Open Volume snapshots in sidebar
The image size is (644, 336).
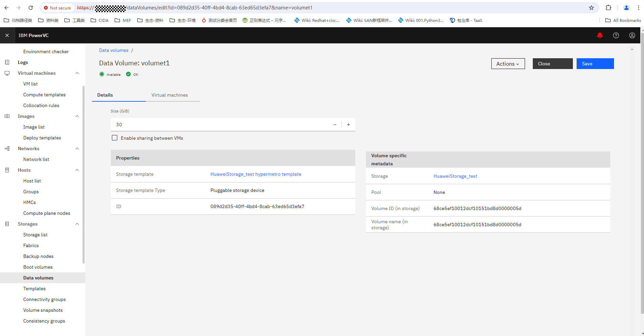click(43, 310)
